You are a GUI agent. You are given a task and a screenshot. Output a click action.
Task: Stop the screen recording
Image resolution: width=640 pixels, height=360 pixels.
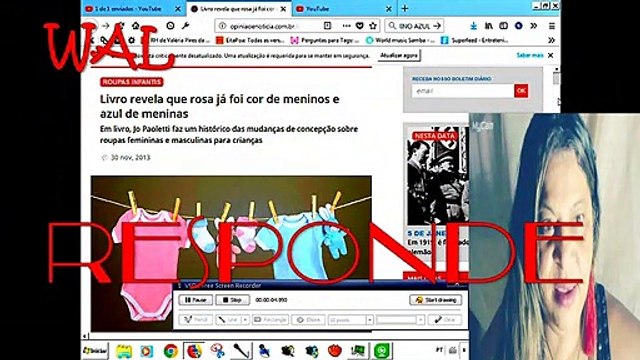232,300
